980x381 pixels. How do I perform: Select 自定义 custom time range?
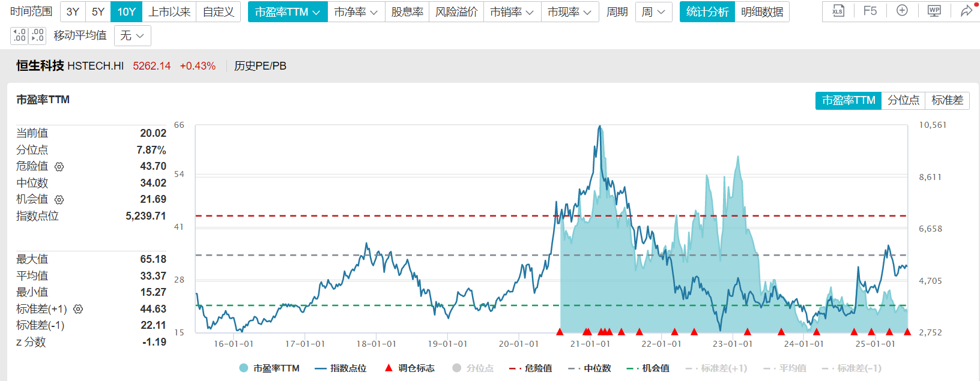(x=219, y=12)
